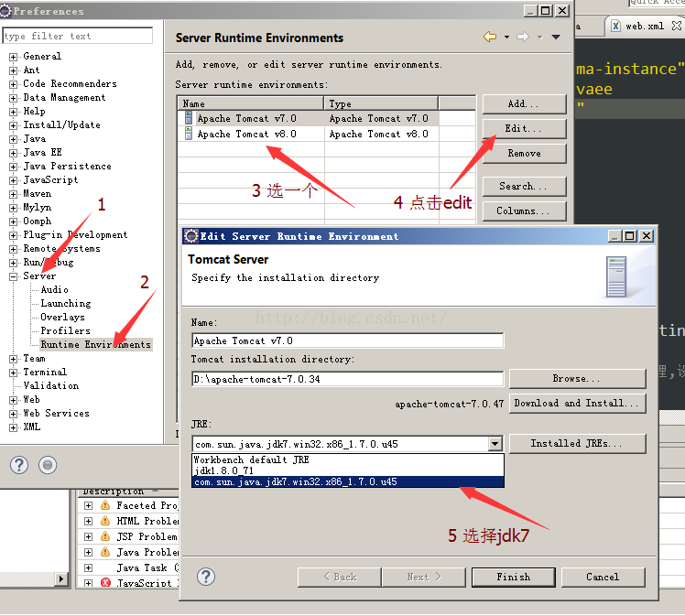Click the record/oomph button beside Preferences help
This screenshot has width=685, height=616.
pos(48,465)
